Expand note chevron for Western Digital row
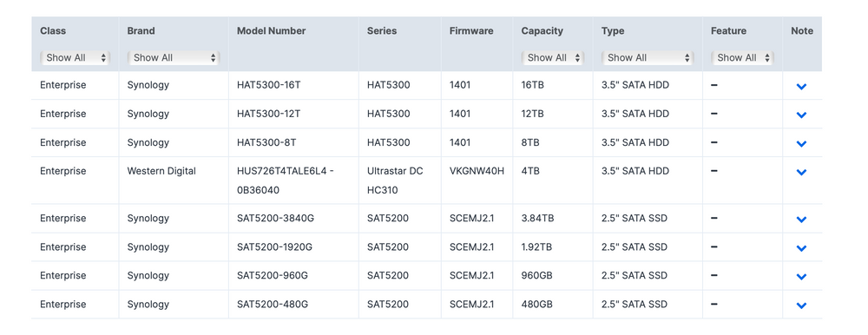This screenshot has width=868, height=335. (x=801, y=172)
